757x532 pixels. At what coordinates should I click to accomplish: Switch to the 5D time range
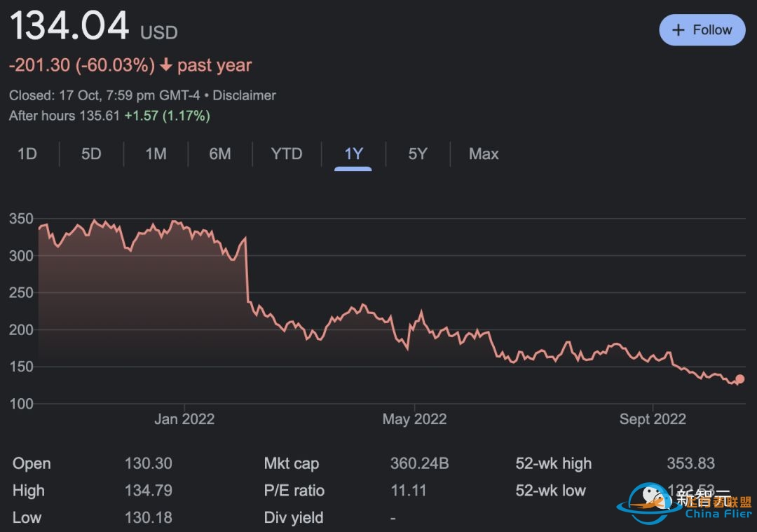91,154
